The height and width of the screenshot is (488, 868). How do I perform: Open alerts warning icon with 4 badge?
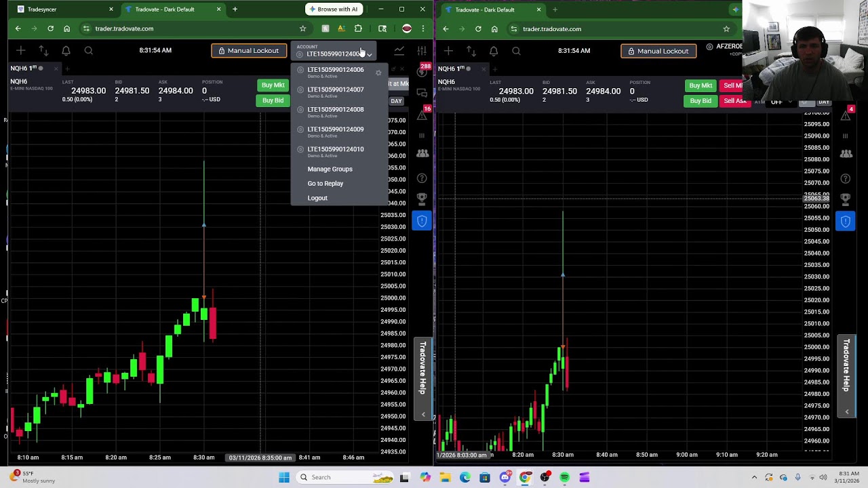pos(846,114)
